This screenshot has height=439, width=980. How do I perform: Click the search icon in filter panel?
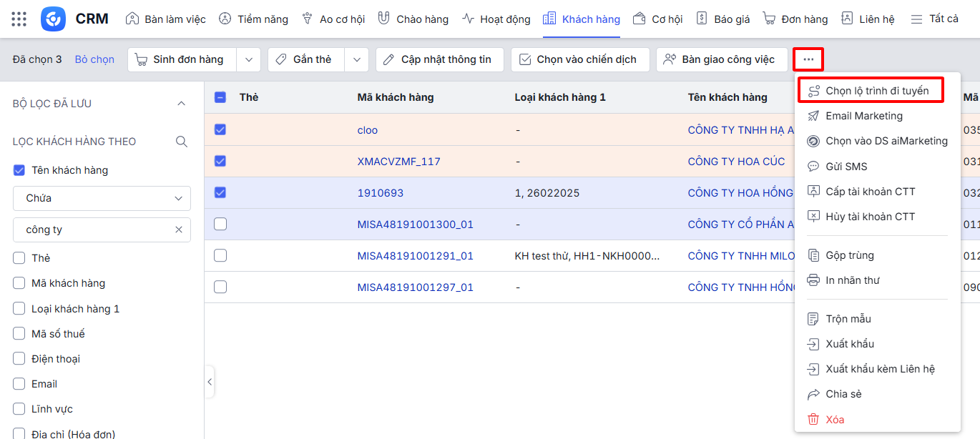click(x=182, y=142)
